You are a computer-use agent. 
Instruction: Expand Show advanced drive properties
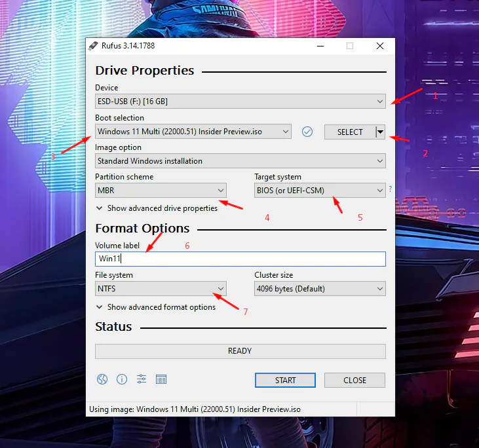coord(157,208)
